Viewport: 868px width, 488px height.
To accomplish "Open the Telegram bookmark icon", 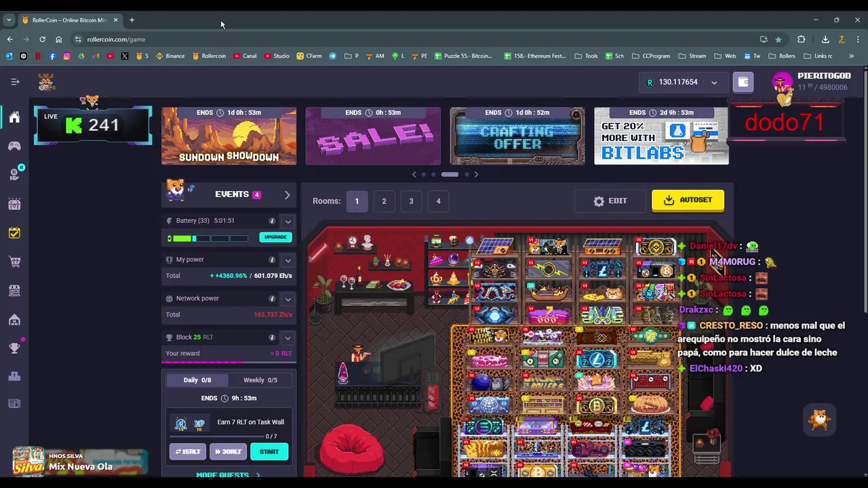I will [x=332, y=56].
